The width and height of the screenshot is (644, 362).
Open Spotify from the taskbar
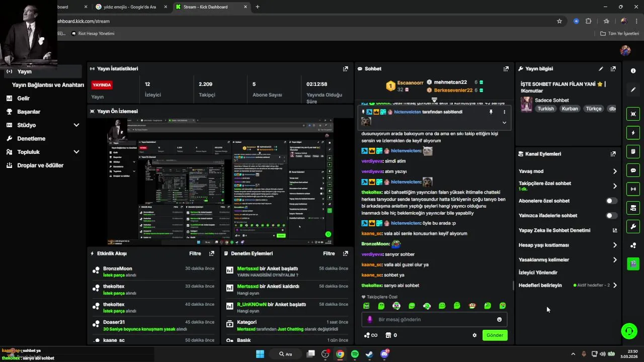point(355,354)
